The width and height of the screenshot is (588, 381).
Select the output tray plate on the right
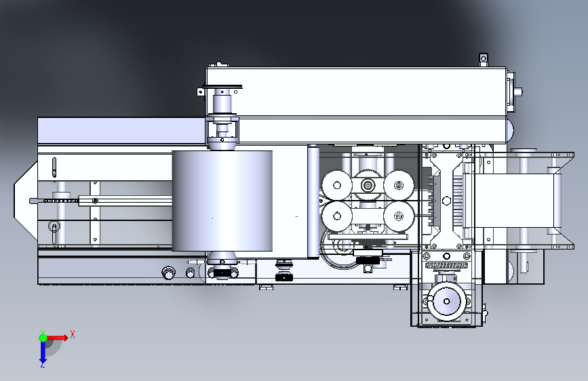click(514, 200)
